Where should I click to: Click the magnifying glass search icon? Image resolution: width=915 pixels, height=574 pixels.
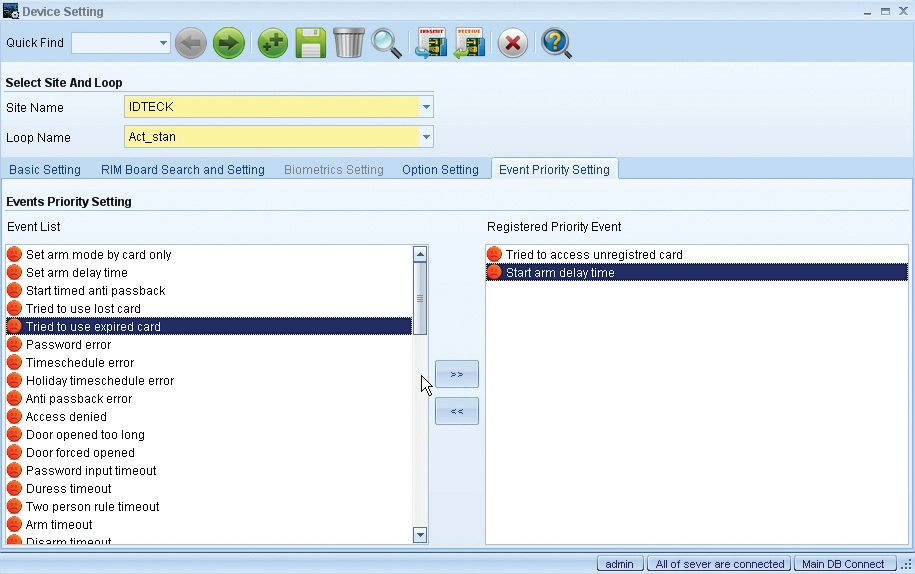[386, 43]
